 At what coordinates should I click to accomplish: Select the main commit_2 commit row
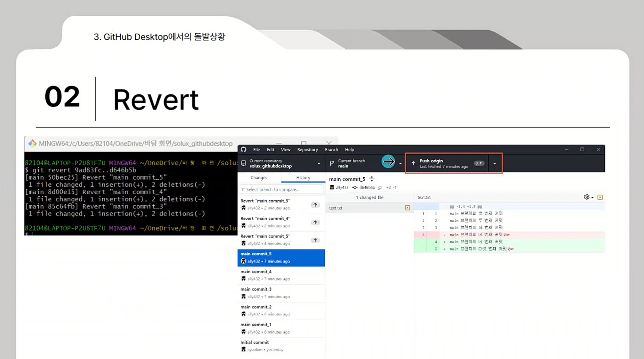281,310
